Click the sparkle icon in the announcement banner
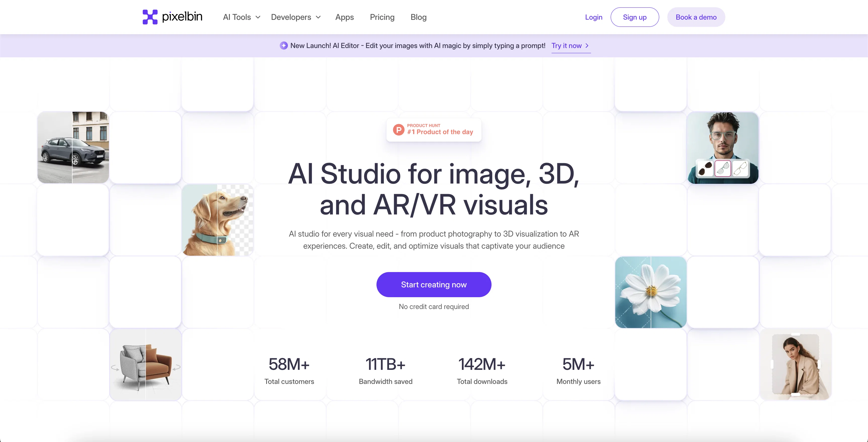The width and height of the screenshot is (868, 442). [284, 46]
